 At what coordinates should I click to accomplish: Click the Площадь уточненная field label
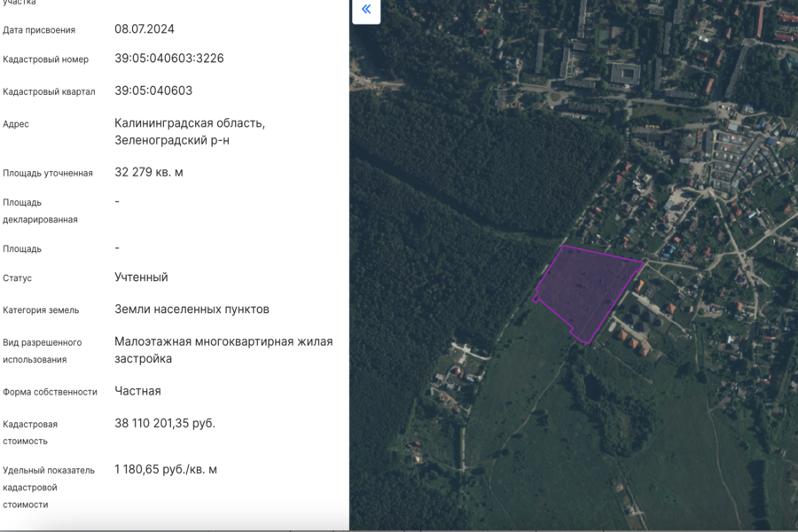(x=48, y=174)
